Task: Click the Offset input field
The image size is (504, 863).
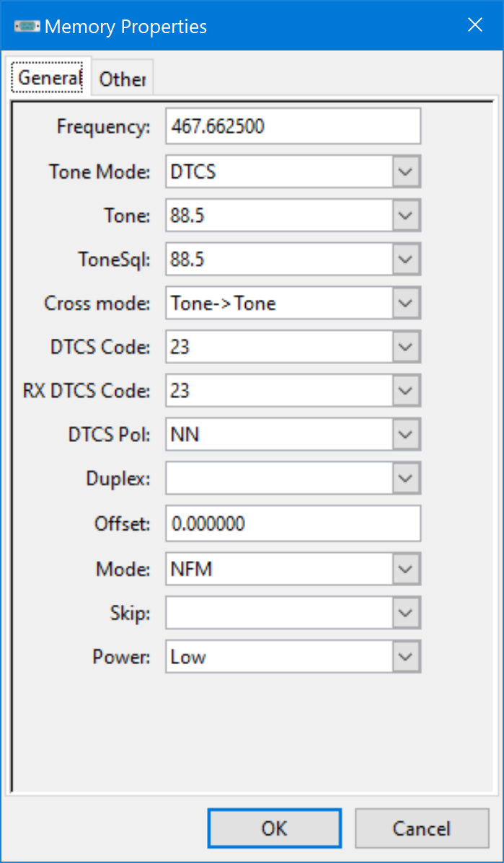Action: pyautogui.click(x=293, y=523)
